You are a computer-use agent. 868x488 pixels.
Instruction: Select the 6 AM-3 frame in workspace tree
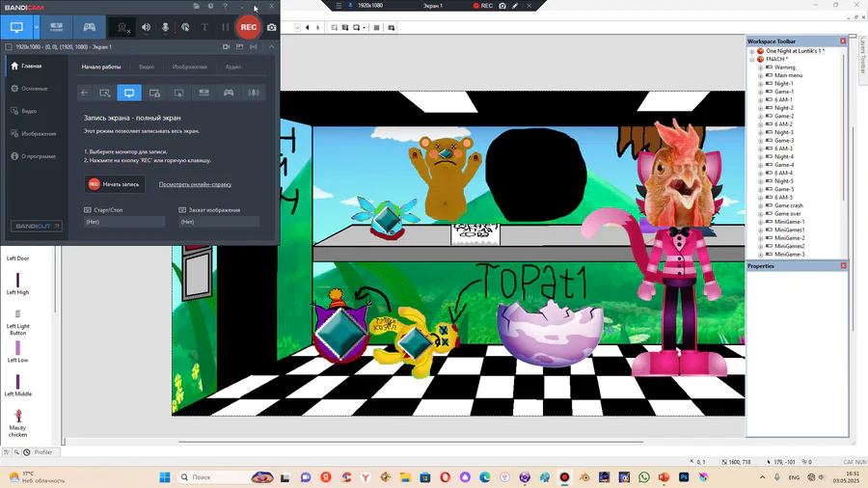[x=783, y=149]
